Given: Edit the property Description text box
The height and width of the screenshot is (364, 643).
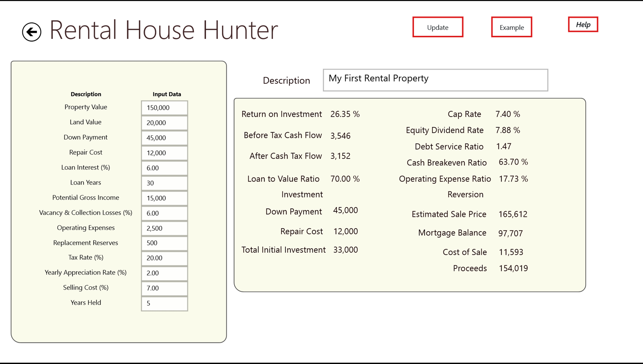Looking at the screenshot, I should [x=435, y=80].
